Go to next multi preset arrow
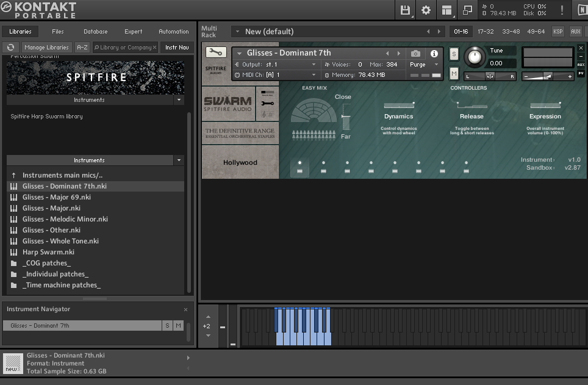 click(439, 32)
